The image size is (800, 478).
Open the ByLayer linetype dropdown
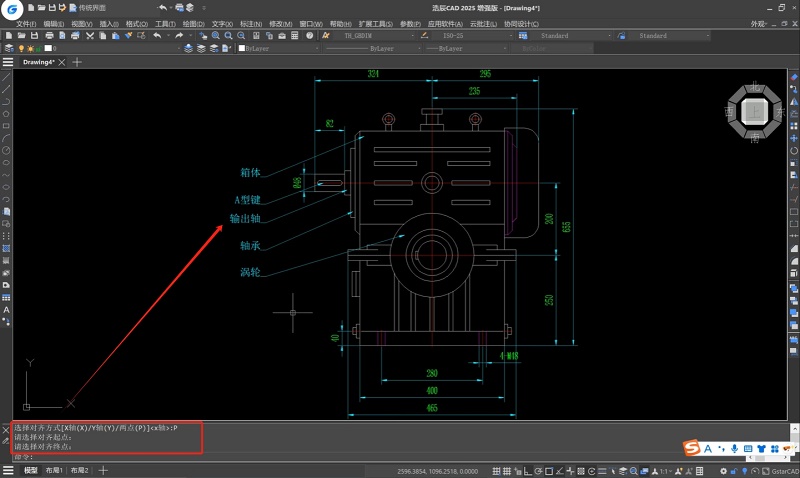pos(373,48)
